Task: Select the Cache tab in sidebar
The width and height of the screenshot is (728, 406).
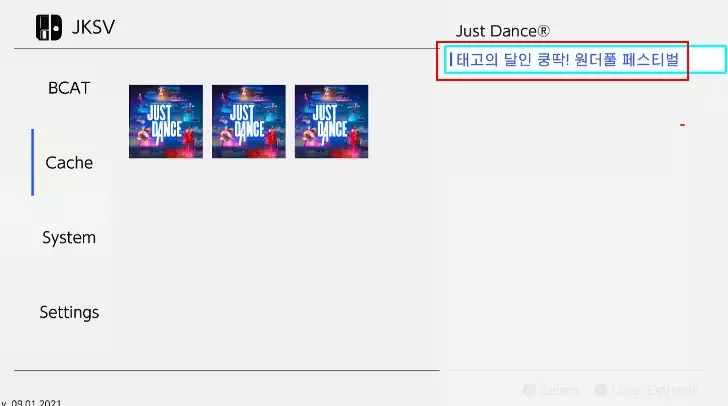Action: (69, 163)
